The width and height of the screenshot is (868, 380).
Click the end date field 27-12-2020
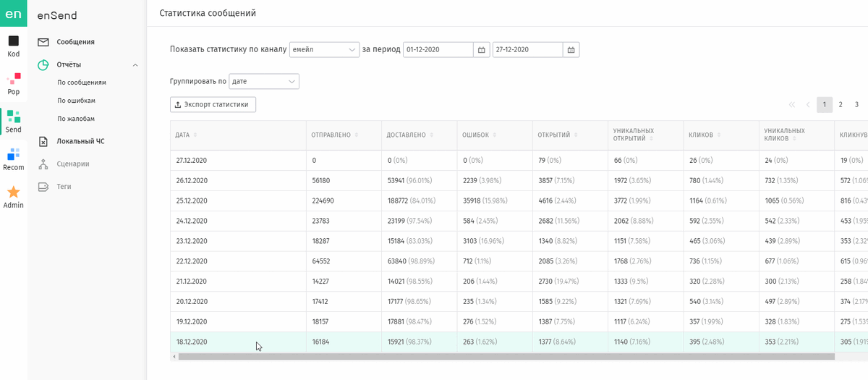pos(528,50)
